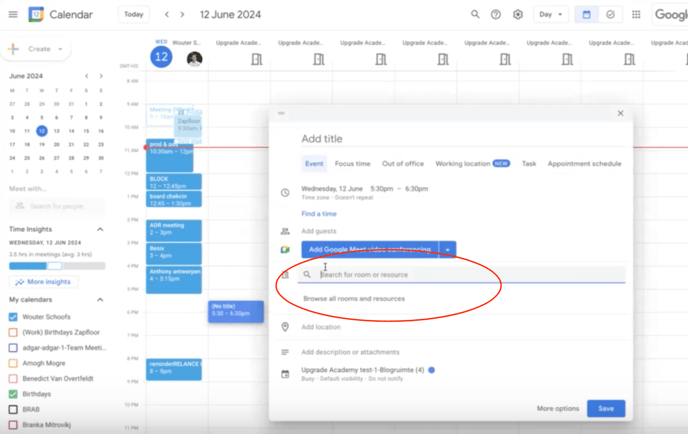Open the Support help icon
This screenshot has height=434, width=688.
click(x=496, y=14)
